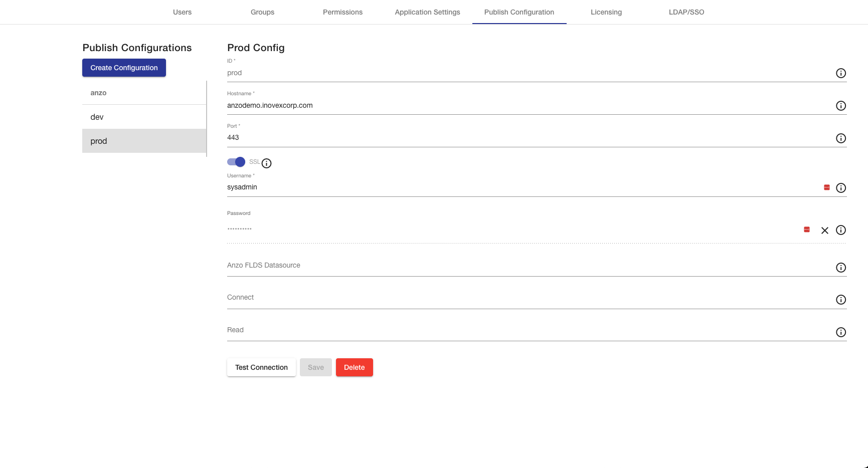Open info icon for Connect field

[x=841, y=300]
